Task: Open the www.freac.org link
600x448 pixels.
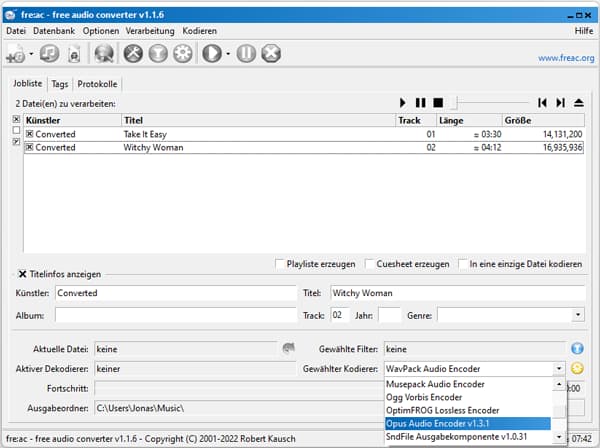Action: [x=566, y=58]
